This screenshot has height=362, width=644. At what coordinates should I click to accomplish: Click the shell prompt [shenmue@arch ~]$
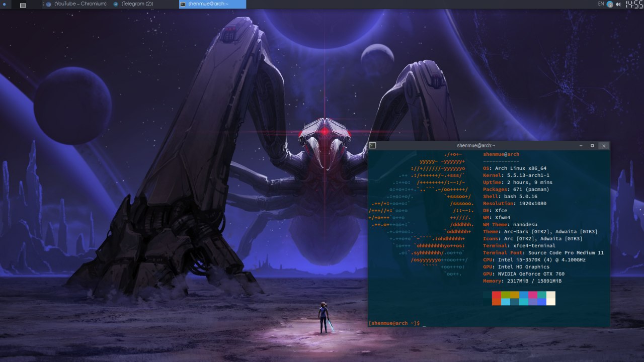[394, 323]
